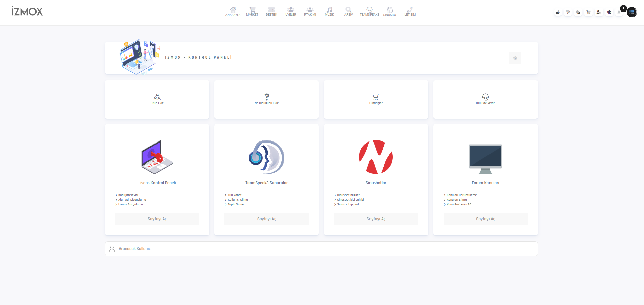Image resolution: width=644 pixels, height=305 pixels.
Task: Toggle night mode cloud-moon icon
Action: click(558, 12)
